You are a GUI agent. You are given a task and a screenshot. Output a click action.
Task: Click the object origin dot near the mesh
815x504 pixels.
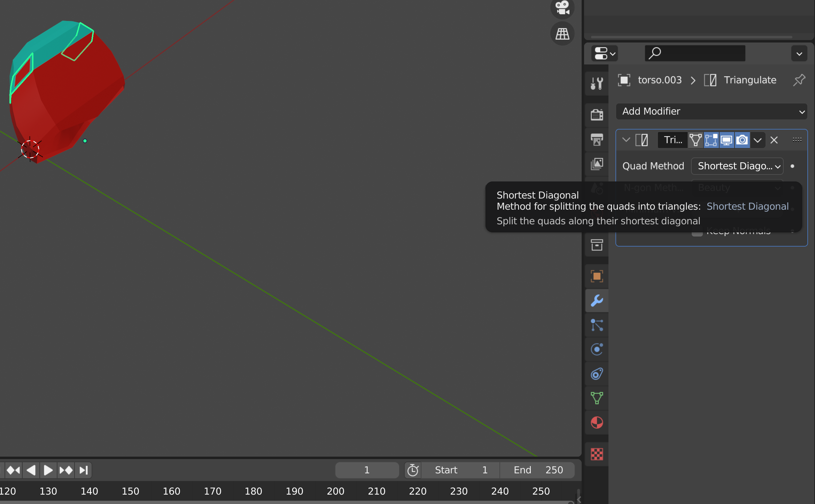click(85, 141)
